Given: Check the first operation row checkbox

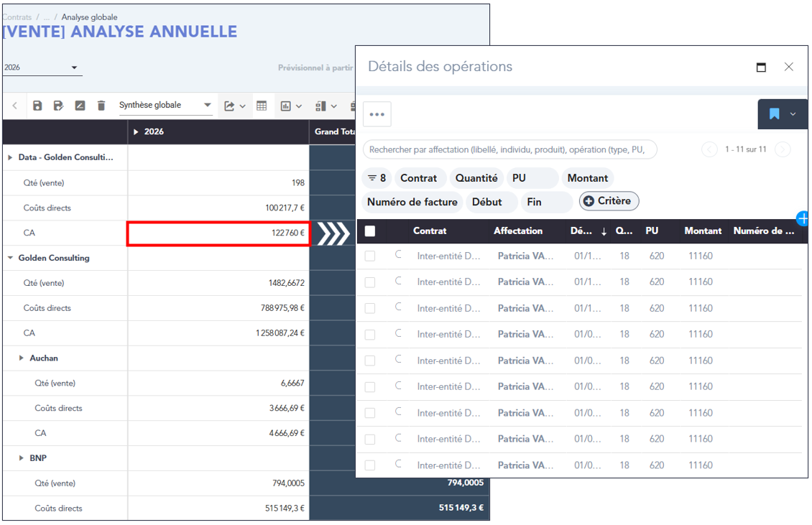Looking at the screenshot, I should (370, 256).
